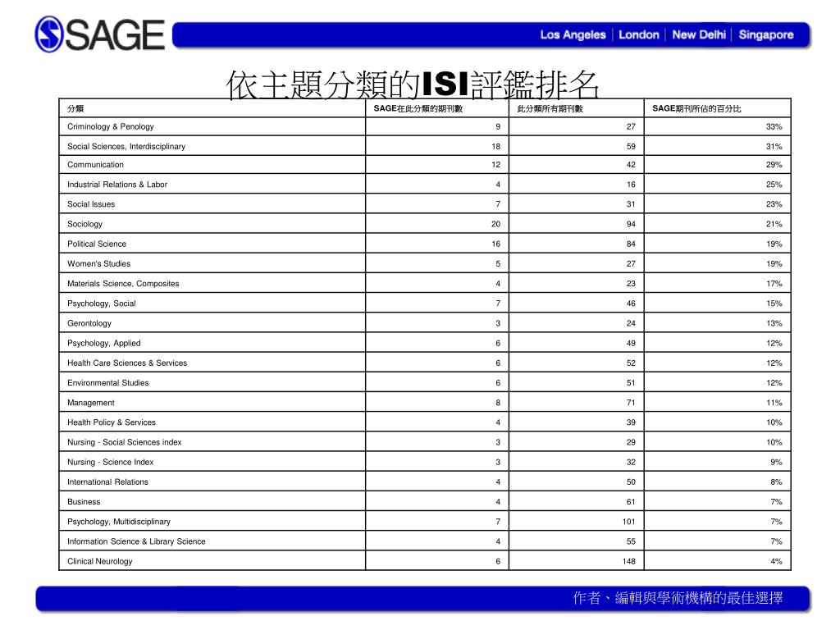Click the 8% value for International Relations

(x=776, y=482)
